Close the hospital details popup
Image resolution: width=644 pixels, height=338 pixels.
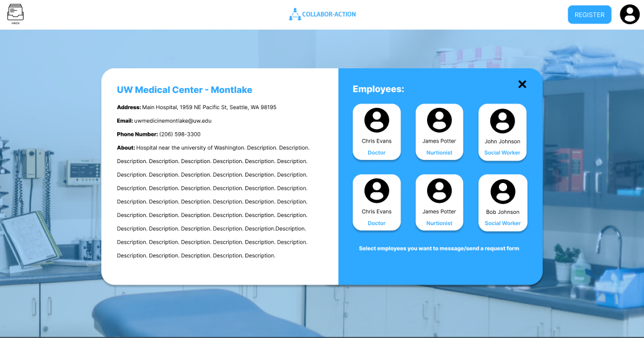522,84
